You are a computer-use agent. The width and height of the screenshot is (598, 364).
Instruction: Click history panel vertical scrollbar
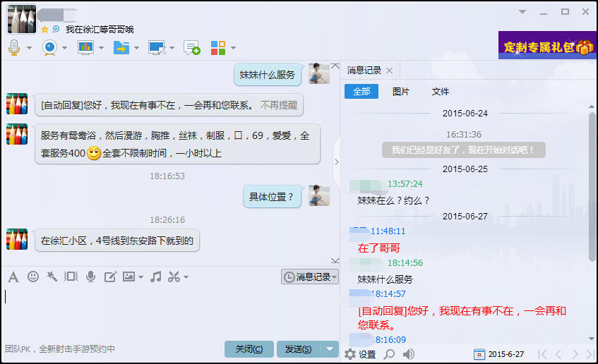(x=592, y=187)
